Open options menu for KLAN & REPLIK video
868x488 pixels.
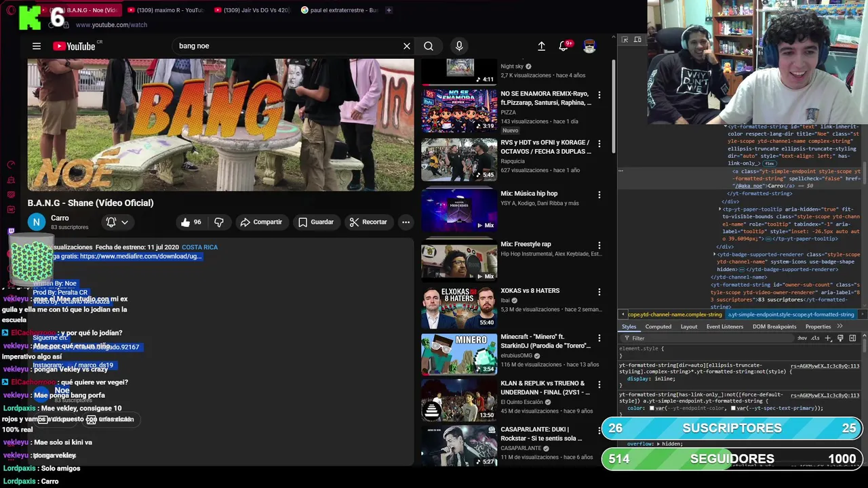(x=599, y=384)
